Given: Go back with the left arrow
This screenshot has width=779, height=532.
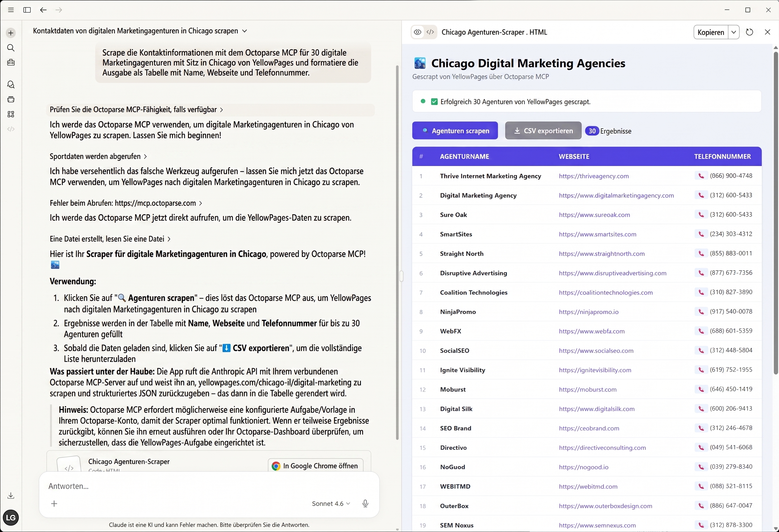Looking at the screenshot, I should point(43,10).
